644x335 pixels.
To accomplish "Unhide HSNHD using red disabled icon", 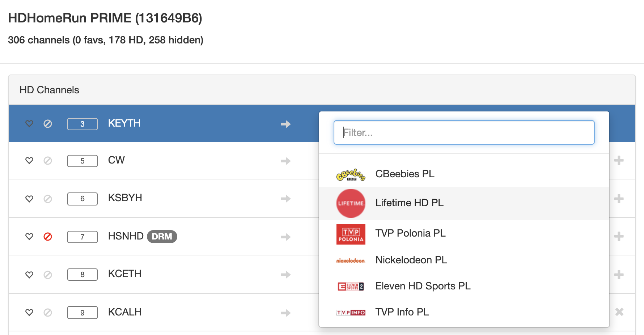I will (48, 237).
